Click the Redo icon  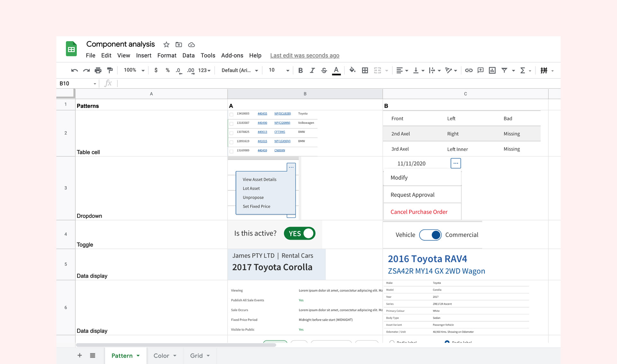pyautogui.click(x=86, y=70)
